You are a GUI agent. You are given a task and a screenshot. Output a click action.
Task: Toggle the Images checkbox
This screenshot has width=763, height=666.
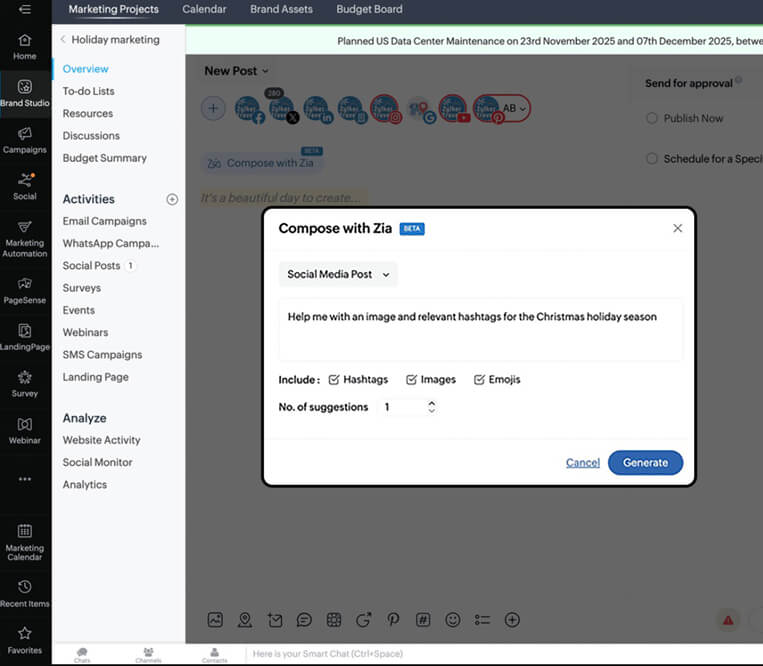(x=411, y=380)
